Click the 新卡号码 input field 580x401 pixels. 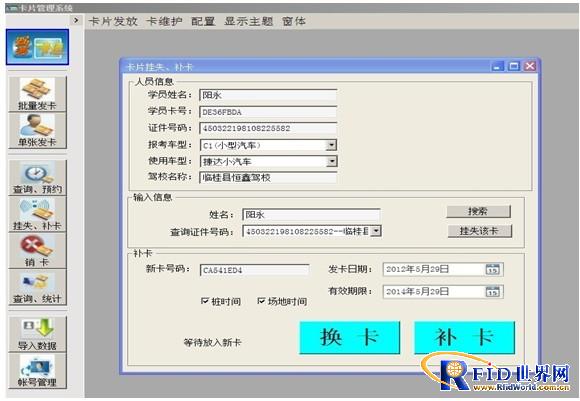click(x=254, y=270)
